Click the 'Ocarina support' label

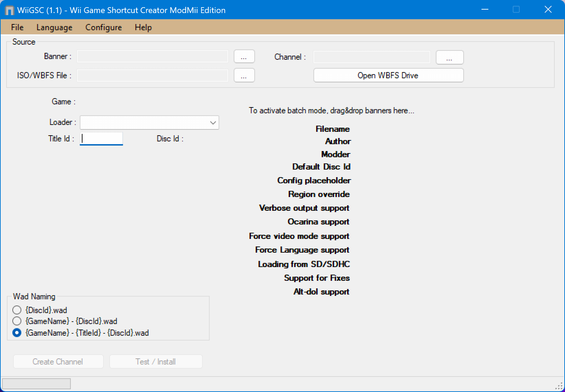[318, 222]
